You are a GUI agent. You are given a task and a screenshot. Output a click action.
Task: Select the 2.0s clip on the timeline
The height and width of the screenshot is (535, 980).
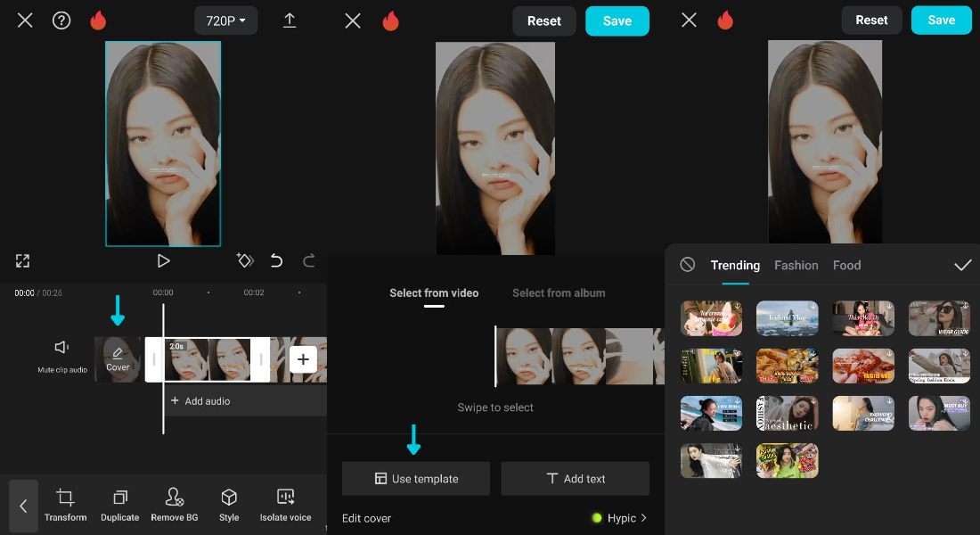pos(208,359)
